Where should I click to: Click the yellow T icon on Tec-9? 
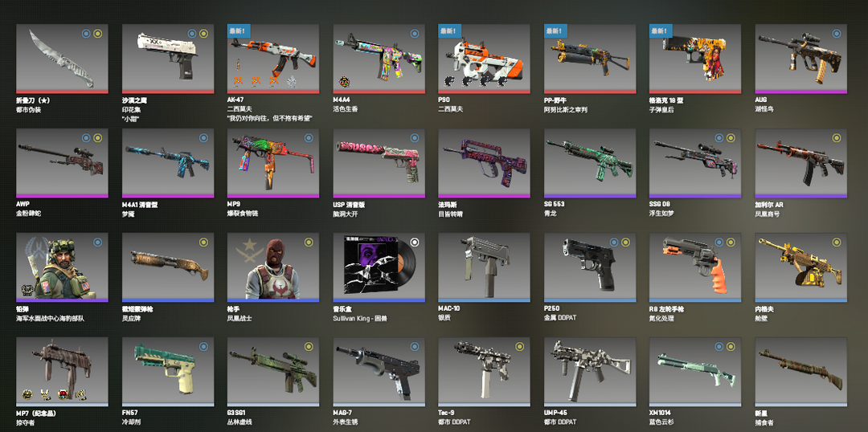519,347
